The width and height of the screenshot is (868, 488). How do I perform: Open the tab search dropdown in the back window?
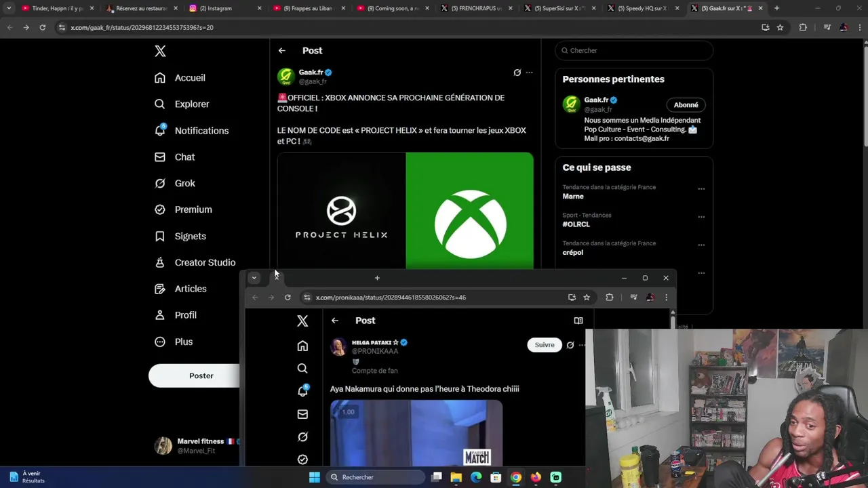[x=9, y=8]
